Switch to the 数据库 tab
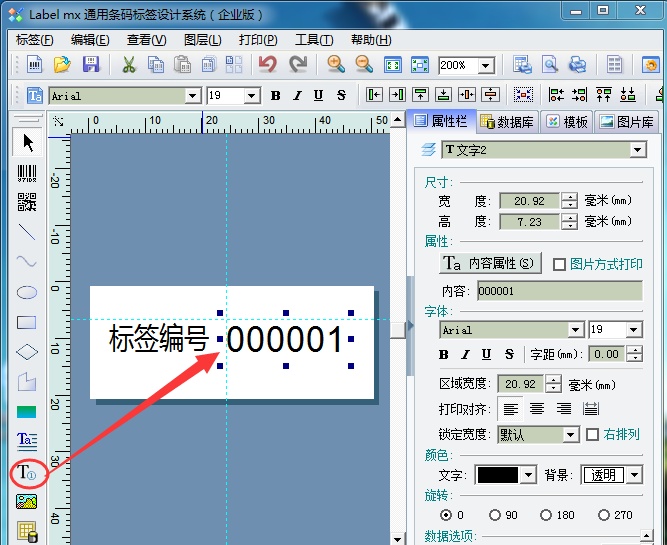Image resolution: width=667 pixels, height=545 pixels. (x=507, y=122)
